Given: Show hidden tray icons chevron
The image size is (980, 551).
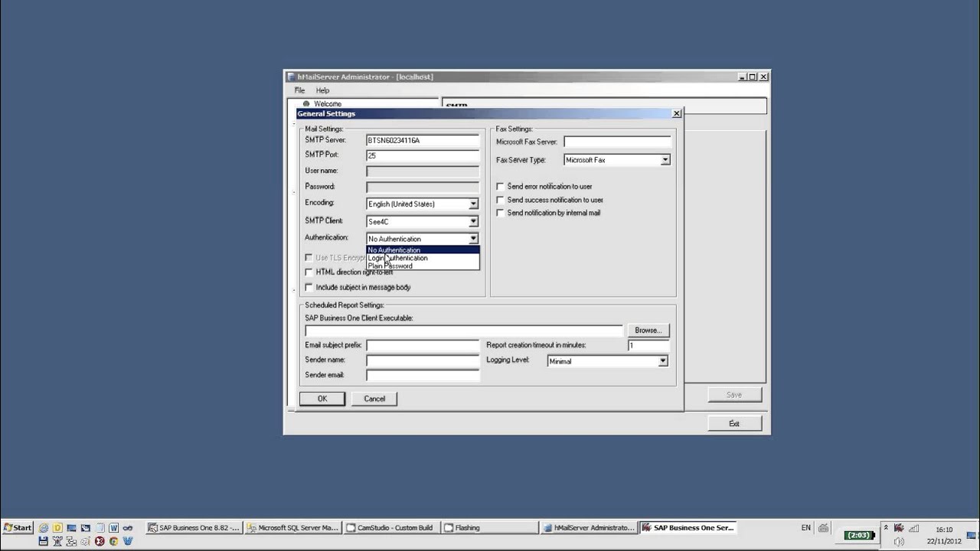Looking at the screenshot, I should 886,527.
